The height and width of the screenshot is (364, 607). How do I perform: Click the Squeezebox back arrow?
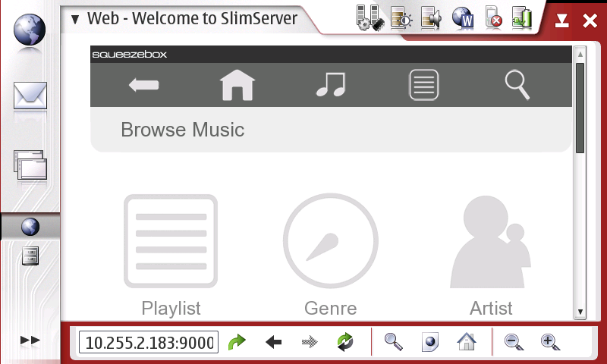[143, 85]
